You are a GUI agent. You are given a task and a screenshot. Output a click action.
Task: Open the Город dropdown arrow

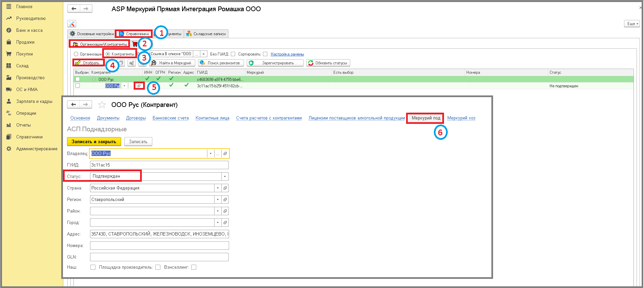pos(218,222)
